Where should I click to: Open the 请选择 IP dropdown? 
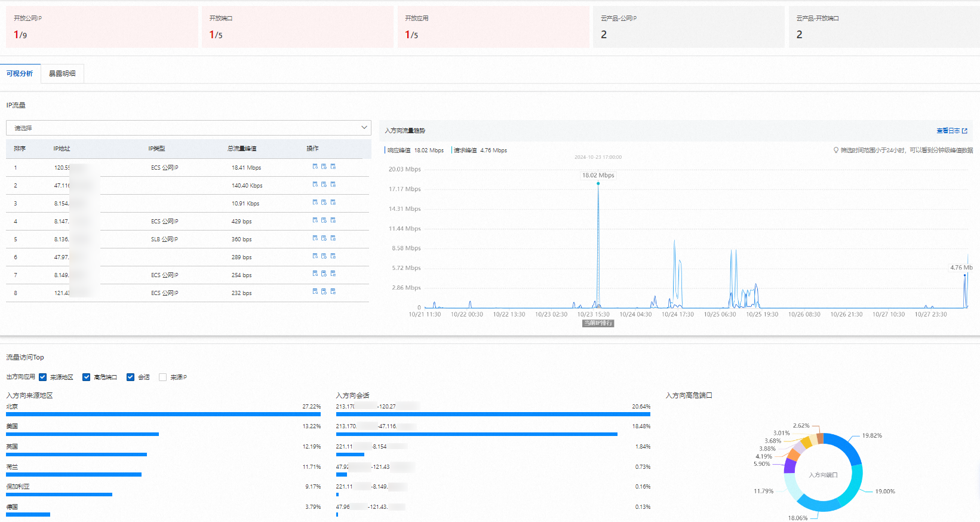coord(189,128)
